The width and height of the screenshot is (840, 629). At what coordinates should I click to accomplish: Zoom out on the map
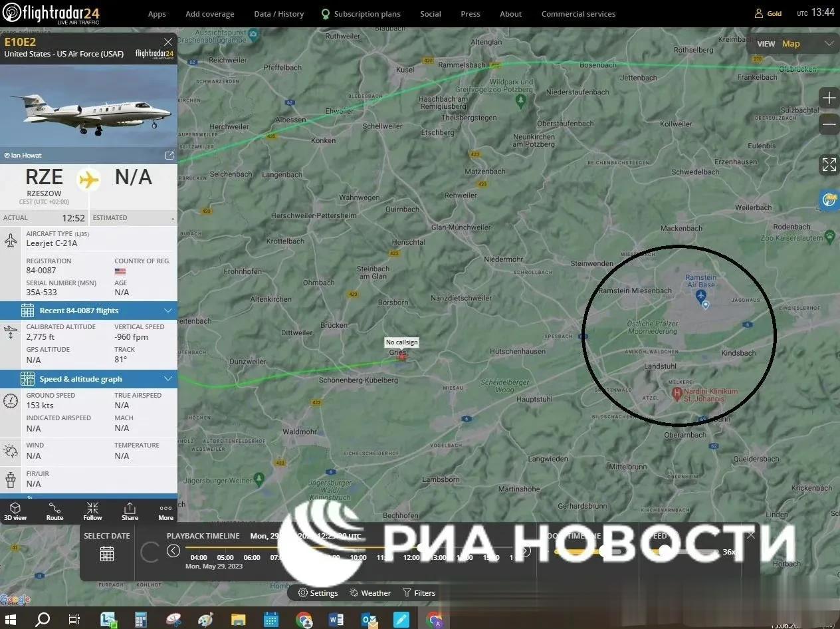tap(829, 124)
